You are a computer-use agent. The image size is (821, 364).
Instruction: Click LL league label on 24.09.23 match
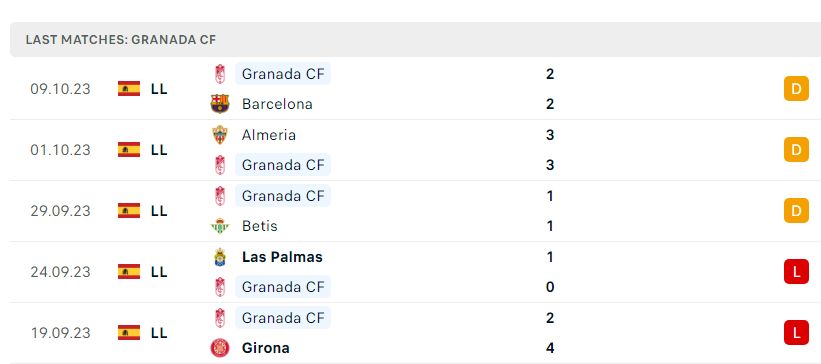(x=159, y=272)
